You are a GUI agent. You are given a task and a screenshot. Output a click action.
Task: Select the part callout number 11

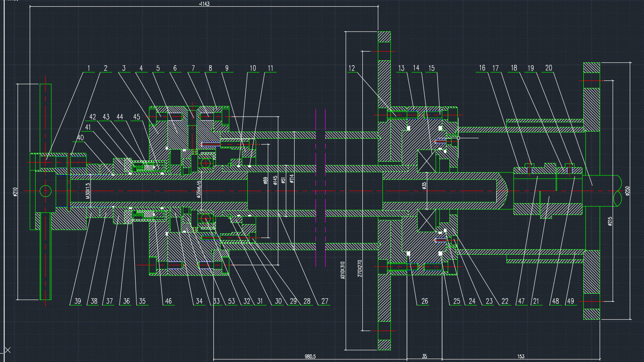270,68
